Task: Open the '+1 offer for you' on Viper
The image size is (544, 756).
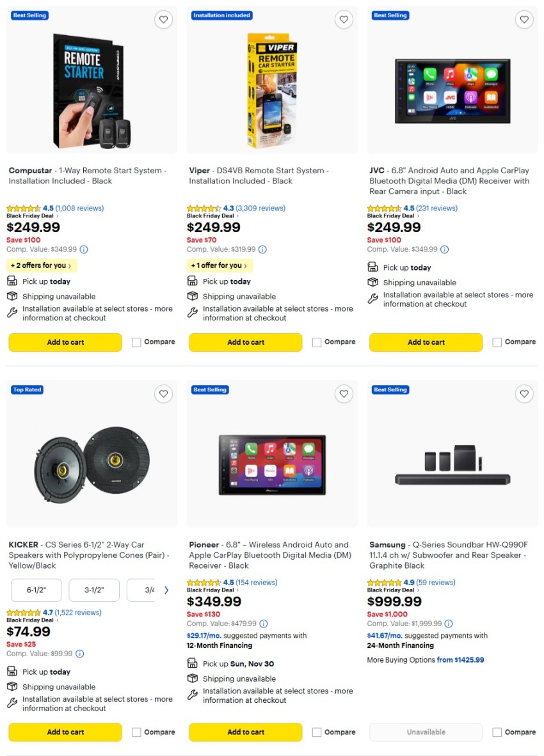Action: 218,264
